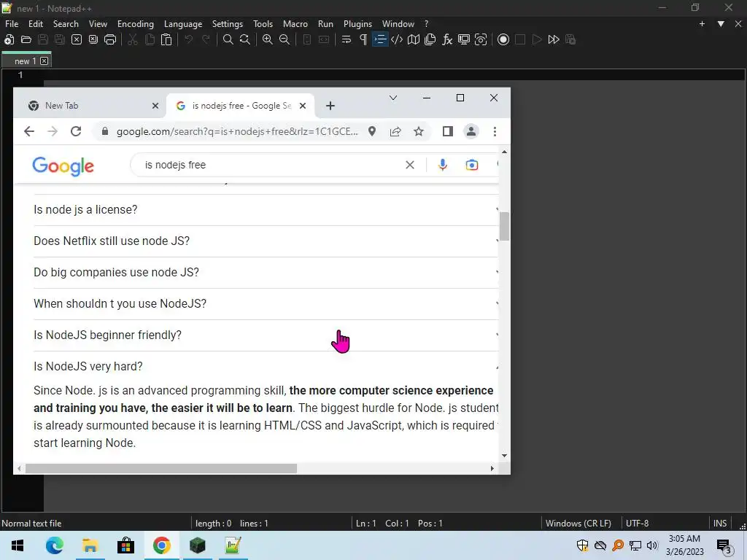This screenshot has width=747, height=560.
Task: Clear the Google search query X
Action: click(x=410, y=165)
